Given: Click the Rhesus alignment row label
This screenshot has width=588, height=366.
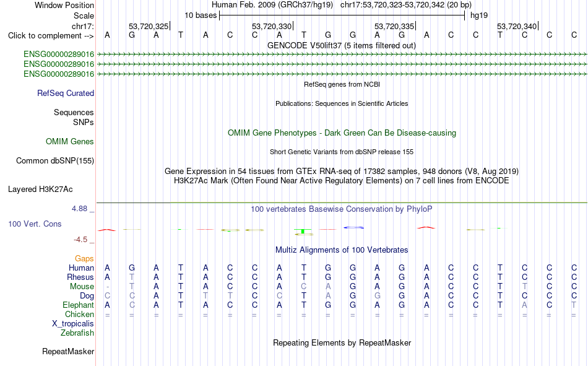Looking at the screenshot, I should [80, 277].
